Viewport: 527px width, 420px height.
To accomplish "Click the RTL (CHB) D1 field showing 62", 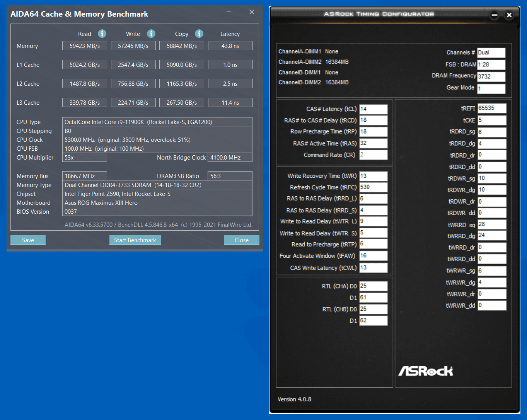I will (374, 320).
